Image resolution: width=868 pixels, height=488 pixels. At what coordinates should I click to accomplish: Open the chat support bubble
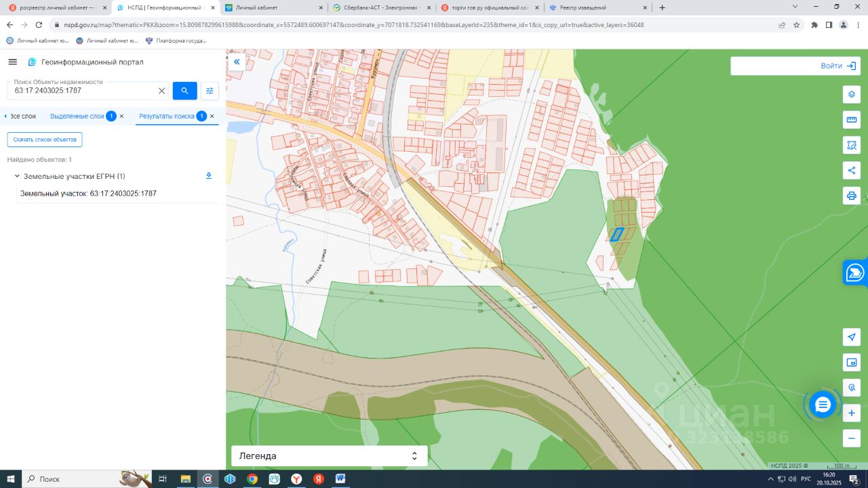823,405
